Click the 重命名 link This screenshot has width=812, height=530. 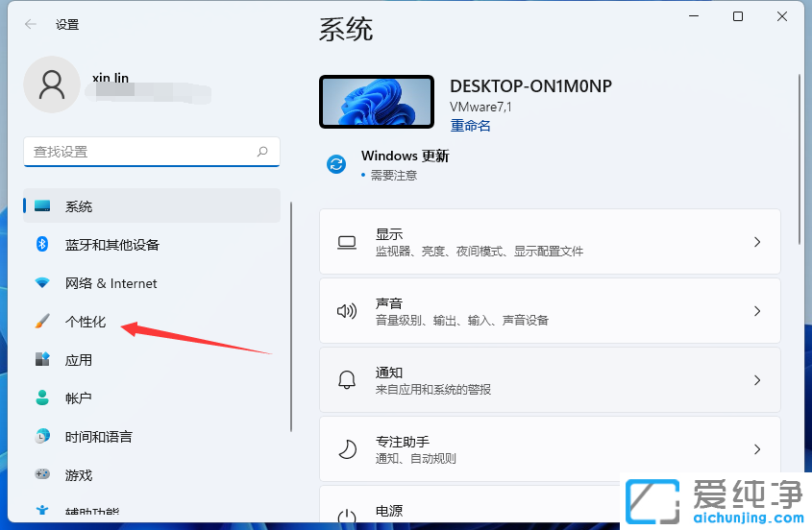point(470,125)
